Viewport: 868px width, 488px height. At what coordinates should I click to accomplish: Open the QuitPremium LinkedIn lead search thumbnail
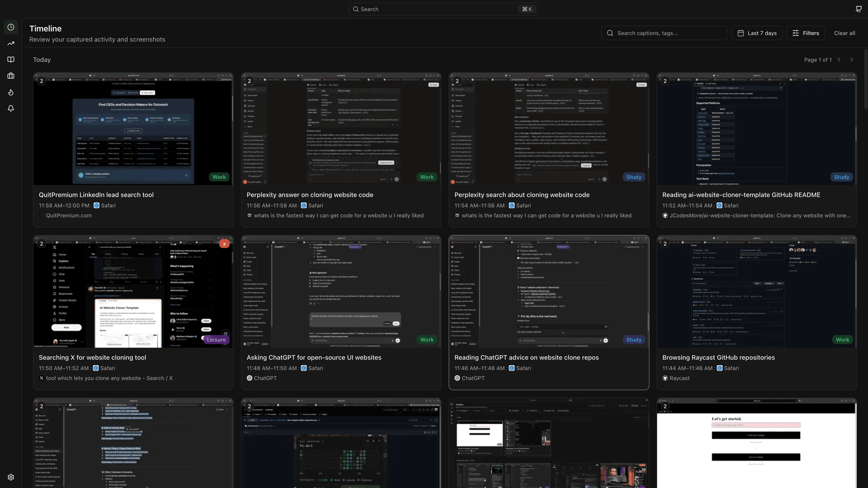(133, 129)
